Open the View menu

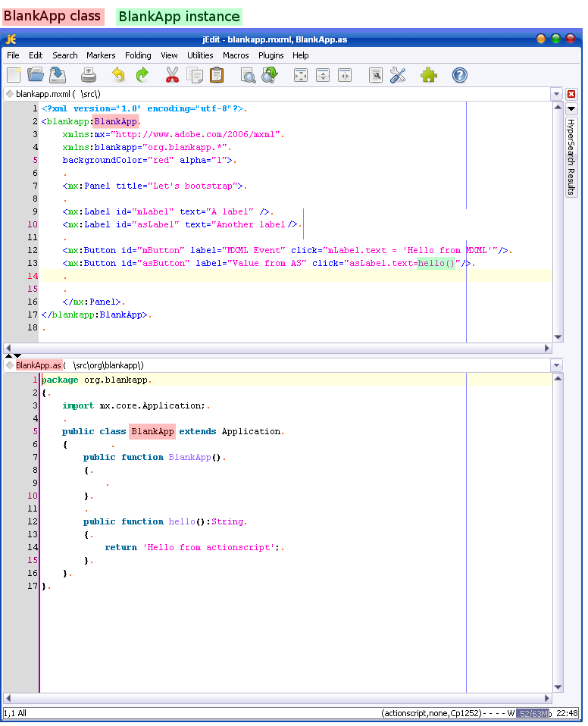point(169,55)
